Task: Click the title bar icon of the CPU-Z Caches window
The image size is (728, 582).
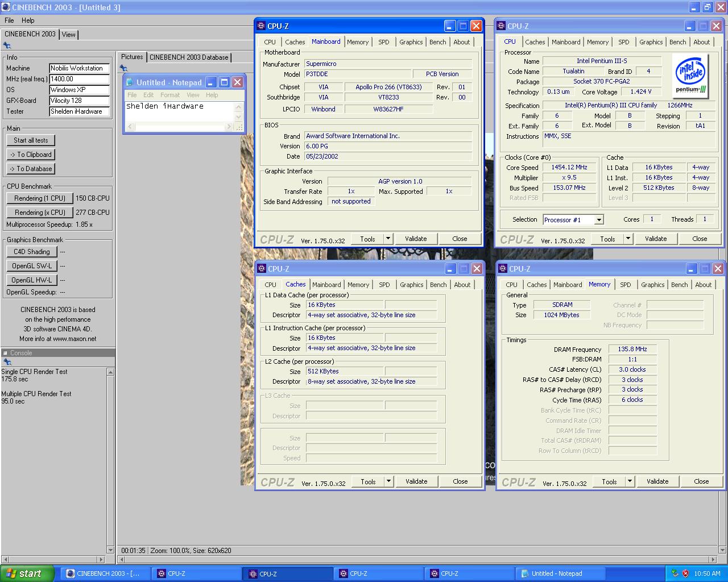Action: pyautogui.click(x=261, y=269)
